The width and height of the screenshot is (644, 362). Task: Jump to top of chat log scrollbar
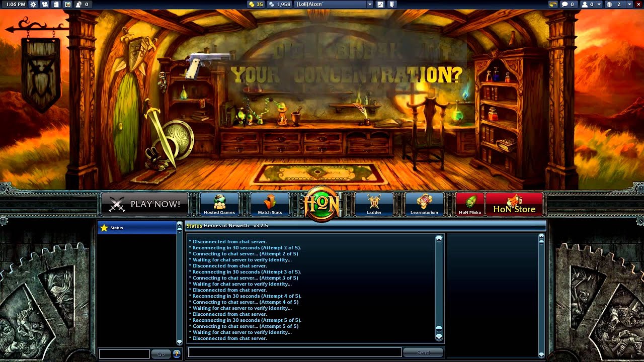[x=439, y=239]
